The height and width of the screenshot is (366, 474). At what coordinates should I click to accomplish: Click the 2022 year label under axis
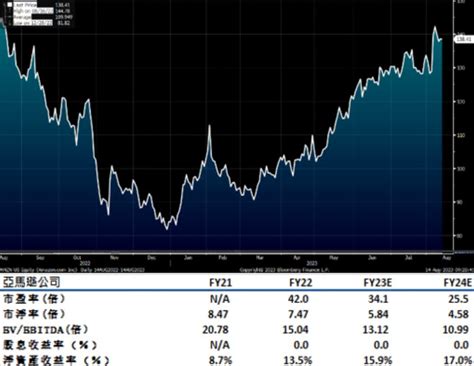[x=85, y=263]
